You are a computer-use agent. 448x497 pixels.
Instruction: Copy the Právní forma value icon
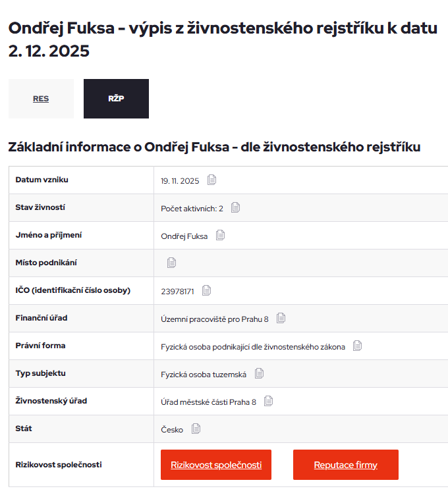358,346
